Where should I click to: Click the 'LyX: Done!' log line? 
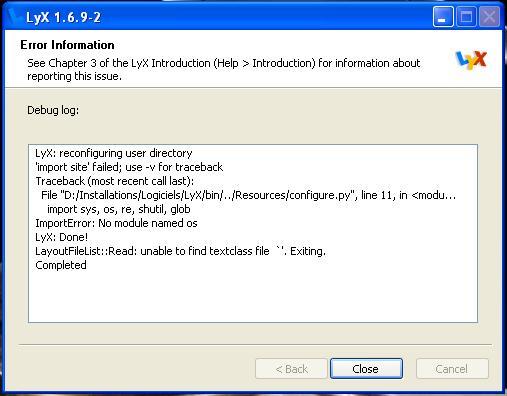[x=62, y=237]
